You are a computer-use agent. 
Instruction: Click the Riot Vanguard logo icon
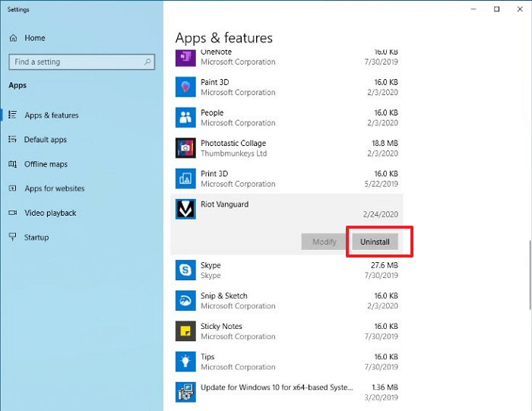point(186,209)
